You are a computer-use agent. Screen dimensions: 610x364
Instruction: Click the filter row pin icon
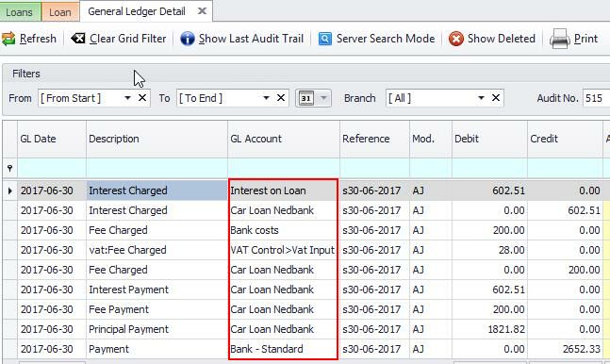(x=9, y=168)
